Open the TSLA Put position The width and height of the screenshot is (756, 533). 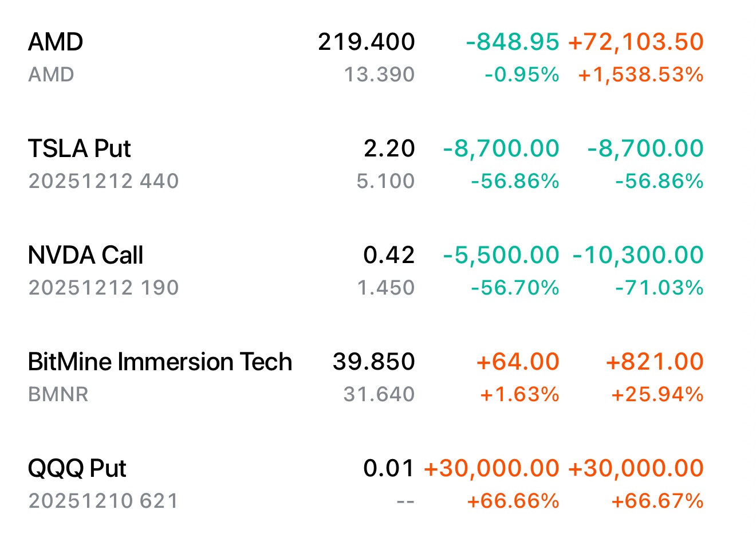coord(79,148)
